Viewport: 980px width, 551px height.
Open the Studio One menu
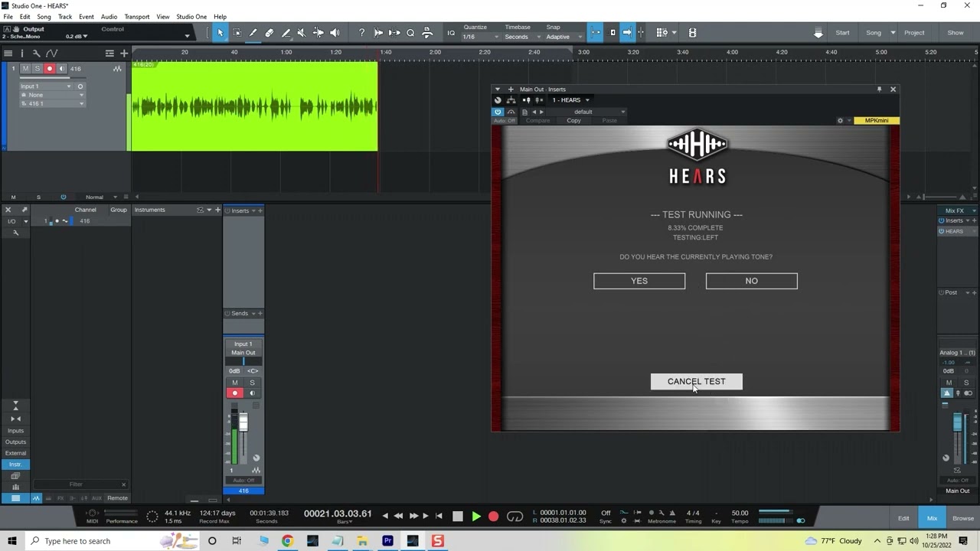click(x=191, y=17)
